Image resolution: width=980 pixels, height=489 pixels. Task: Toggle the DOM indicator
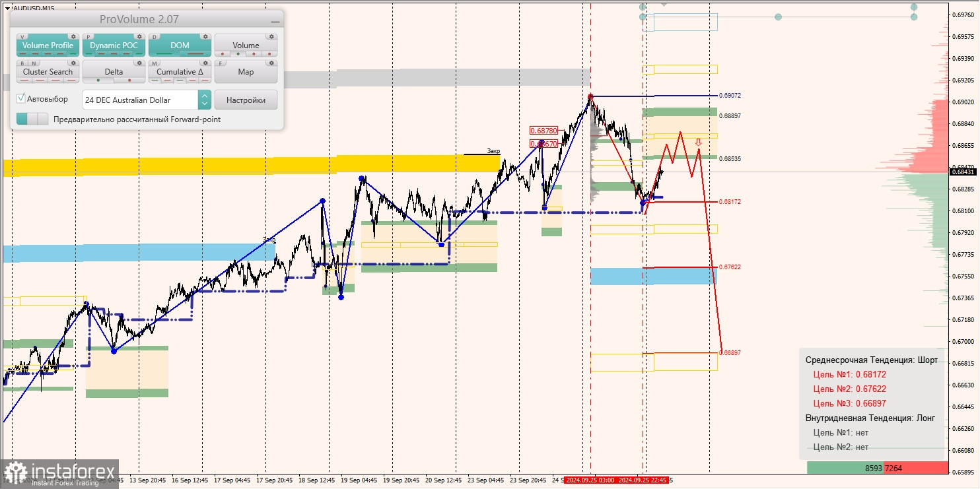(180, 46)
